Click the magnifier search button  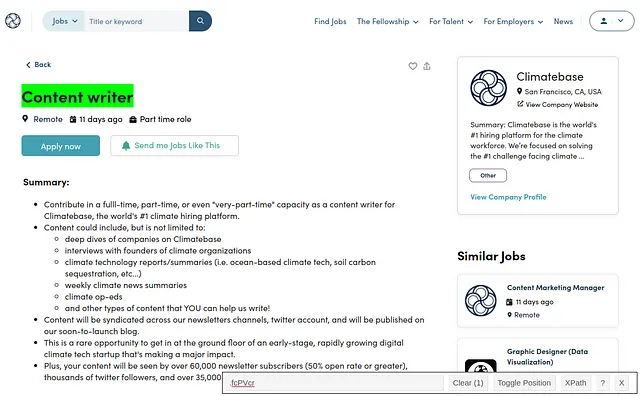pos(200,21)
